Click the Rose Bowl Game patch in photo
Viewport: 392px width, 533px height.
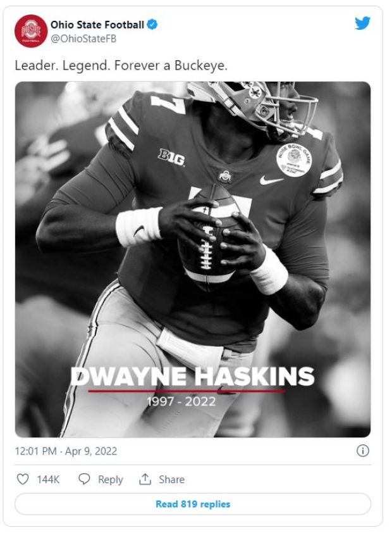point(293,160)
